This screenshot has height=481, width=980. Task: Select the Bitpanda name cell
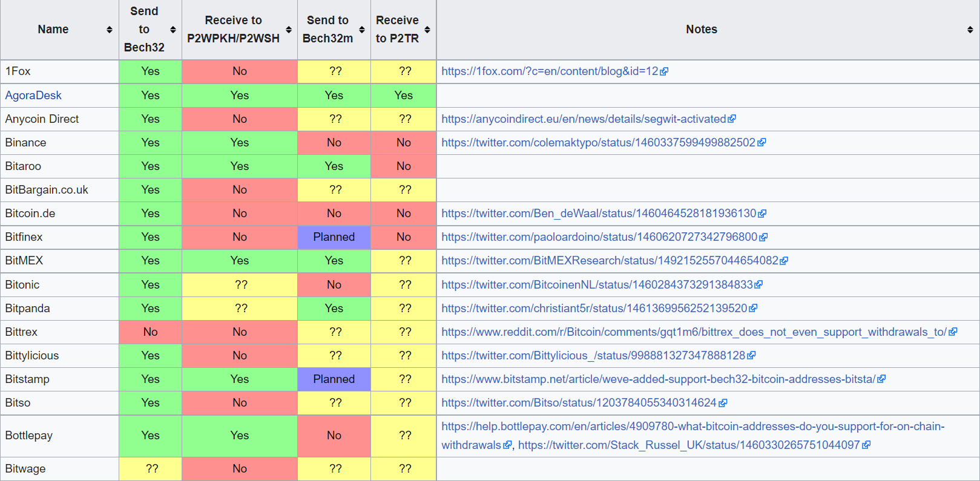(59, 308)
